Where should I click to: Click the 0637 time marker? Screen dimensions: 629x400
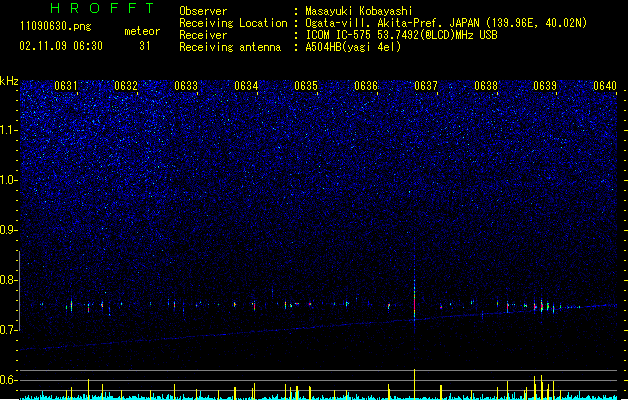pos(426,86)
